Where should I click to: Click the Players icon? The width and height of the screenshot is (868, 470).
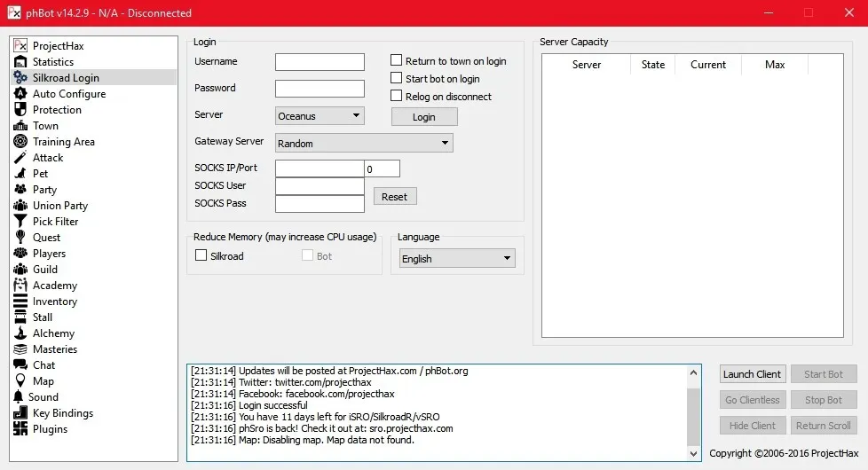pyautogui.click(x=20, y=254)
